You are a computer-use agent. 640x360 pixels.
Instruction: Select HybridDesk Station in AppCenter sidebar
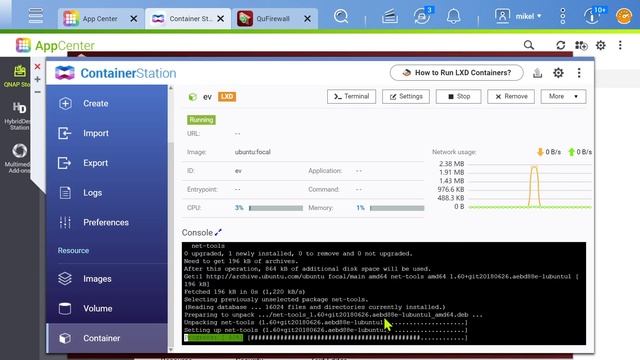18,116
